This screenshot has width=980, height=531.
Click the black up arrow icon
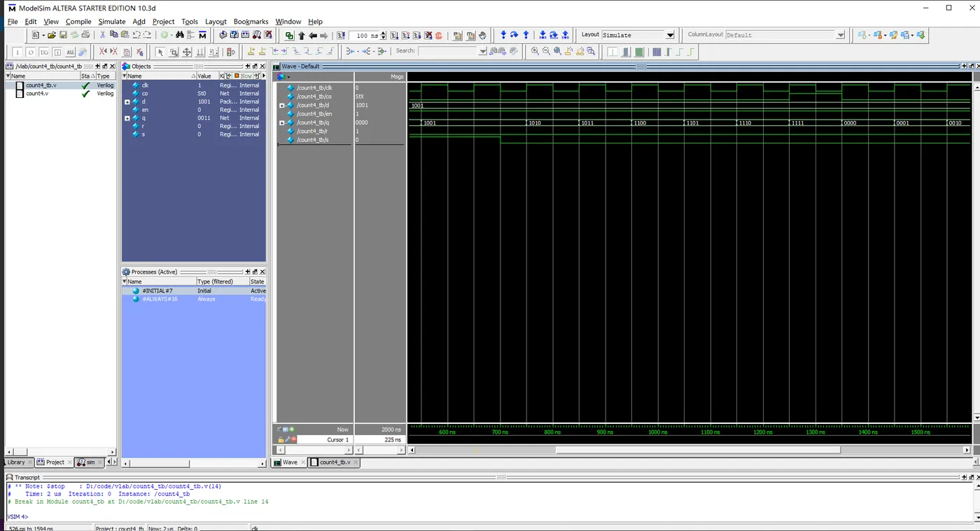click(302, 35)
